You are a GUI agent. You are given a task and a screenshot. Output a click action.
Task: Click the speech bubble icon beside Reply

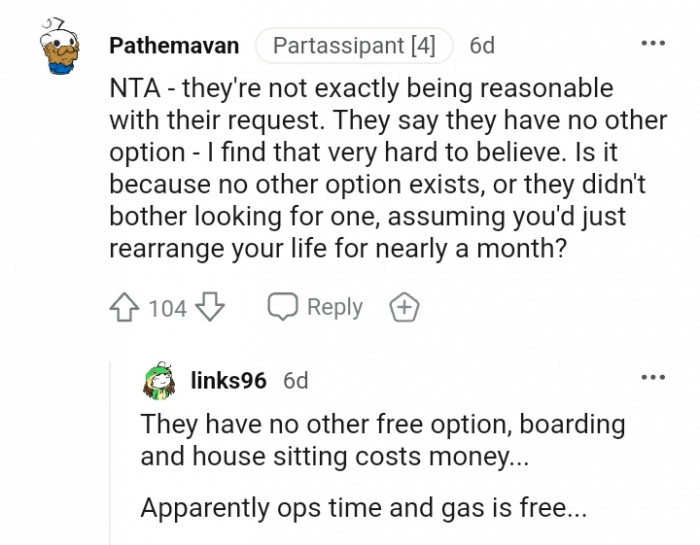click(x=282, y=307)
